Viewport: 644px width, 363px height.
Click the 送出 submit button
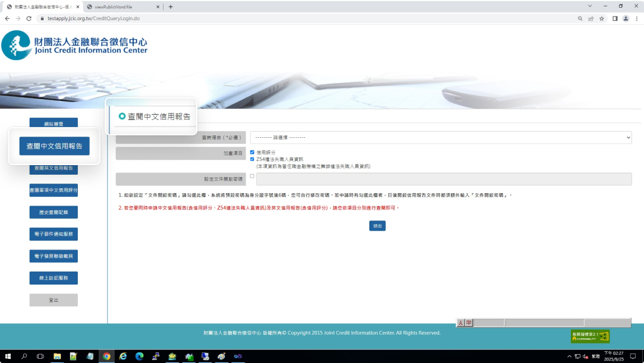tap(377, 226)
